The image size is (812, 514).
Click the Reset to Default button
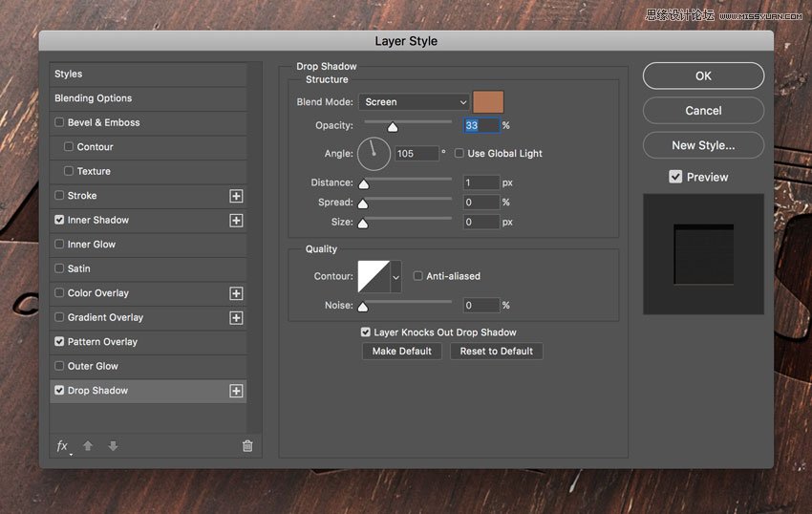tap(496, 352)
